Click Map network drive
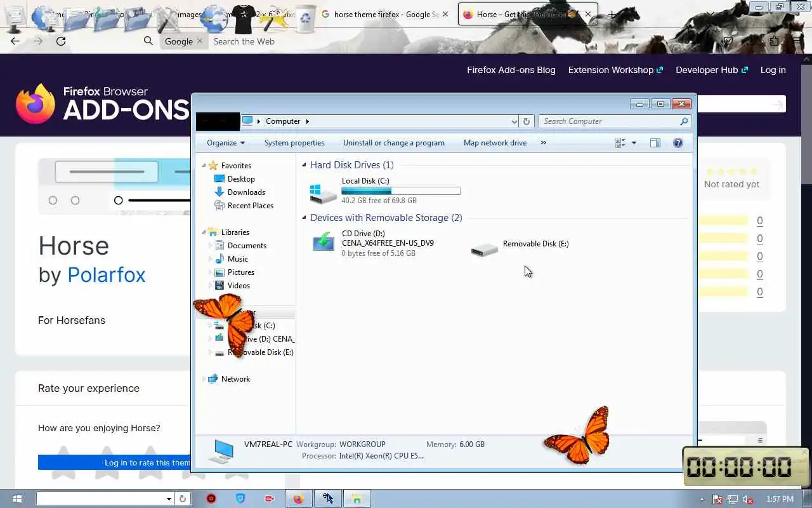This screenshot has width=812, height=508. tap(495, 143)
